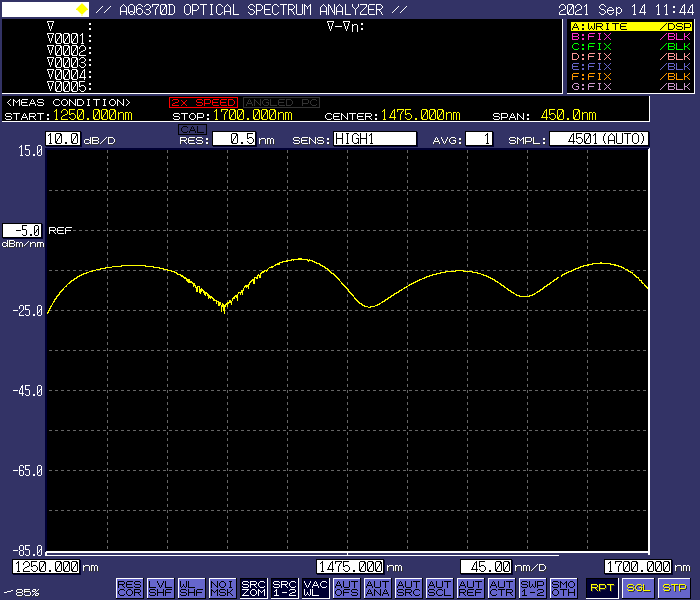
Task: Toggle the LVL SHF level shift icon
Action: click(160, 588)
